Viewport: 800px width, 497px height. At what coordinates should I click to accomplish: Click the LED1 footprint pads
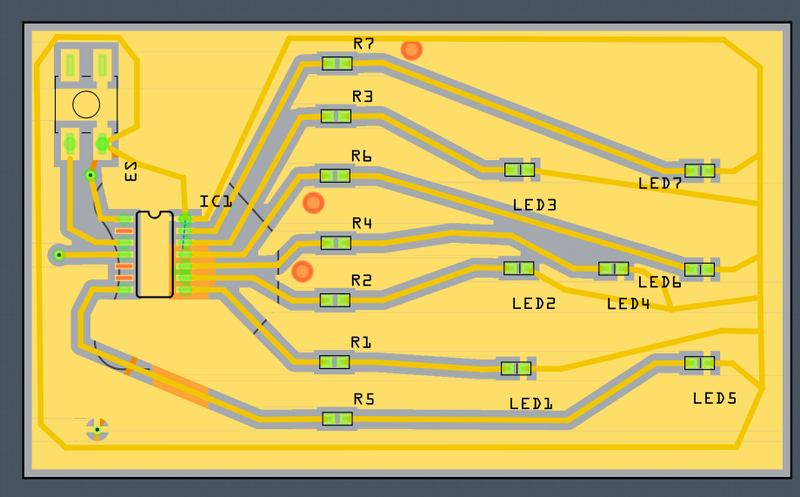click(x=516, y=368)
